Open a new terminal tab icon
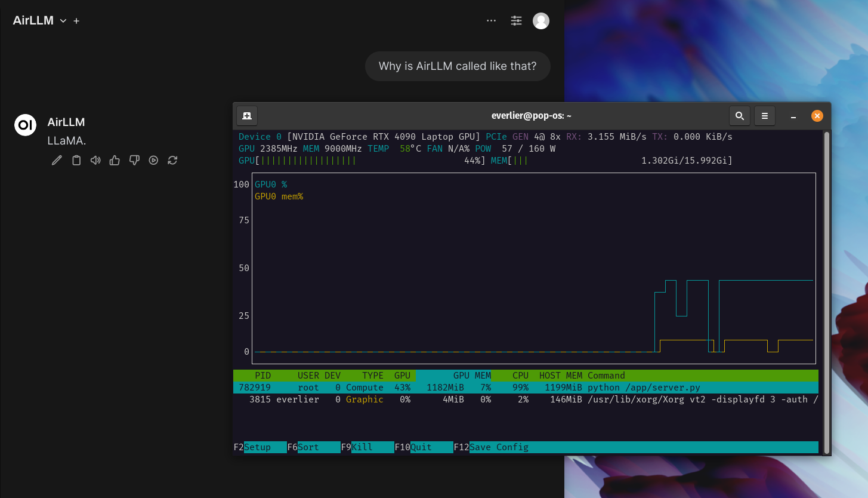Screen dimensions: 868x498 click(247, 116)
